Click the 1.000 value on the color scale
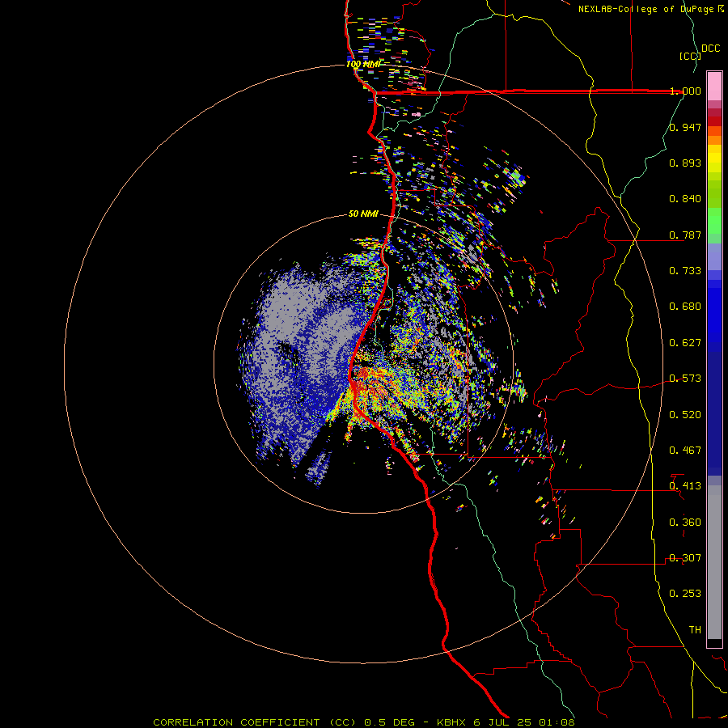Viewport: 728px width, 728px height. (x=685, y=91)
